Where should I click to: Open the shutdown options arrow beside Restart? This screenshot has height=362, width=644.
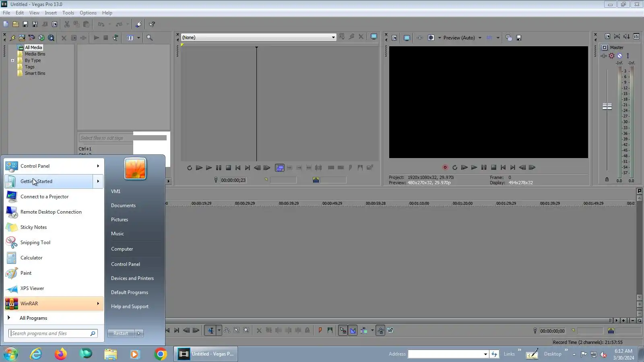click(x=139, y=333)
